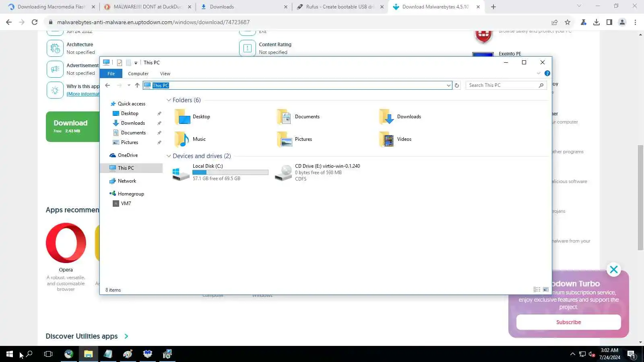Show hidden system tray icons

[x=572, y=354]
